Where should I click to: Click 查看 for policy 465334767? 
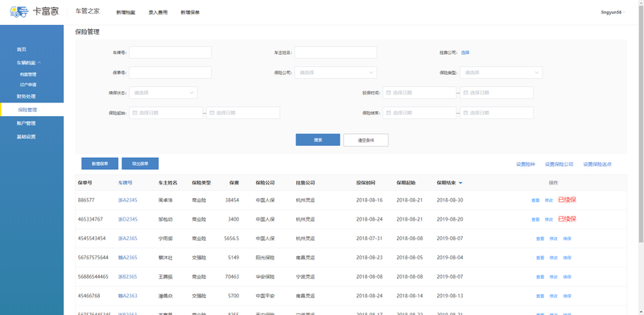535,220
